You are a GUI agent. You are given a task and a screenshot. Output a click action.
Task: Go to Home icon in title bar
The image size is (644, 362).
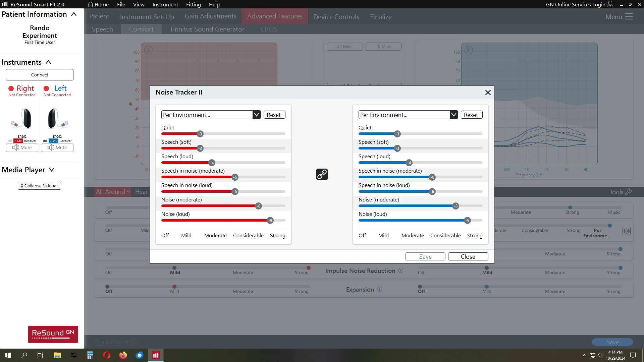[x=90, y=4]
